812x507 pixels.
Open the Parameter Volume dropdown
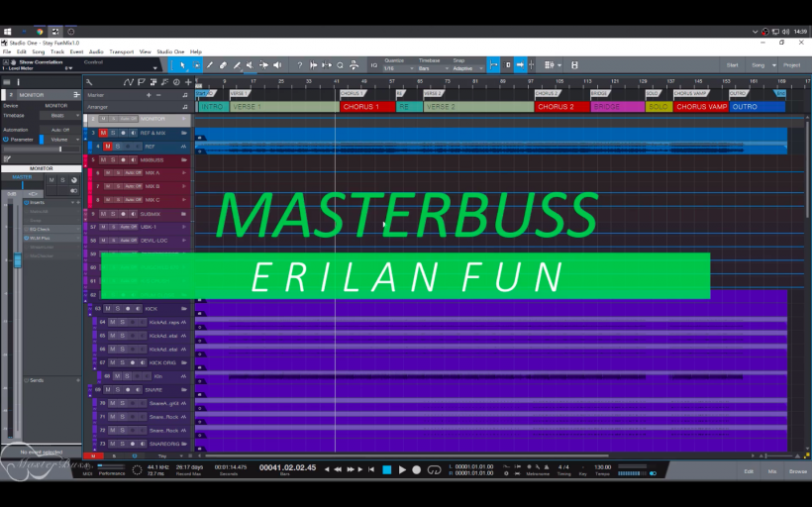click(62, 140)
